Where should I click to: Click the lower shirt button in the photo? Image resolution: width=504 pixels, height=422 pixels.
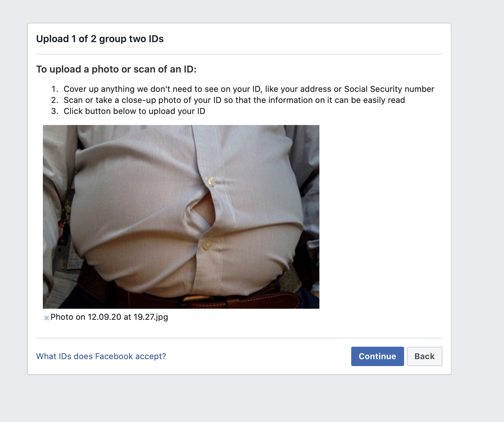(x=207, y=244)
